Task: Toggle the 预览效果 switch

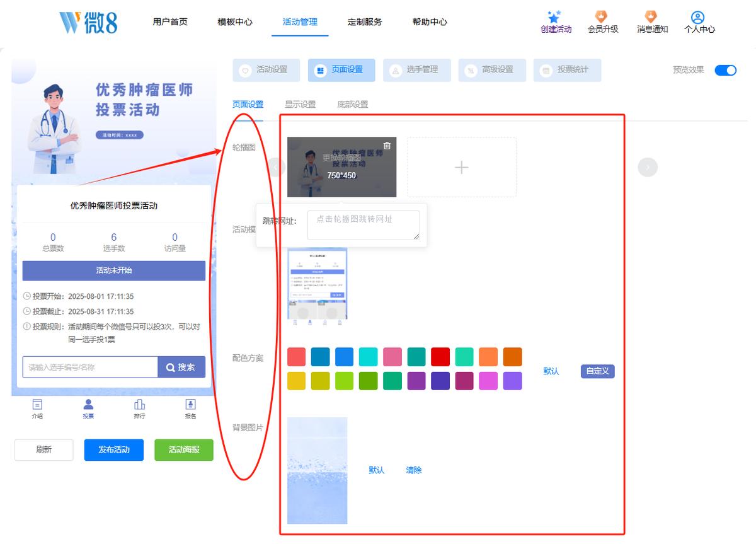Action: click(726, 70)
